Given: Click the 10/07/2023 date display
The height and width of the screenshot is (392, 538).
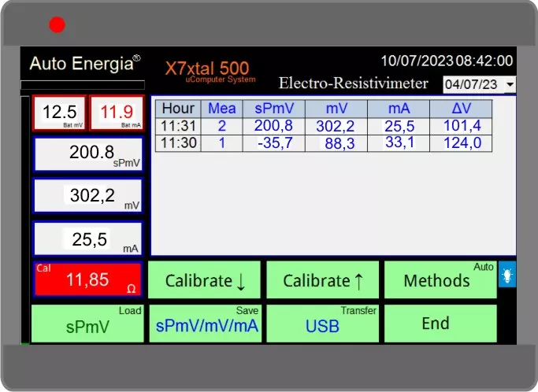Looking at the screenshot, I should pos(417,61).
